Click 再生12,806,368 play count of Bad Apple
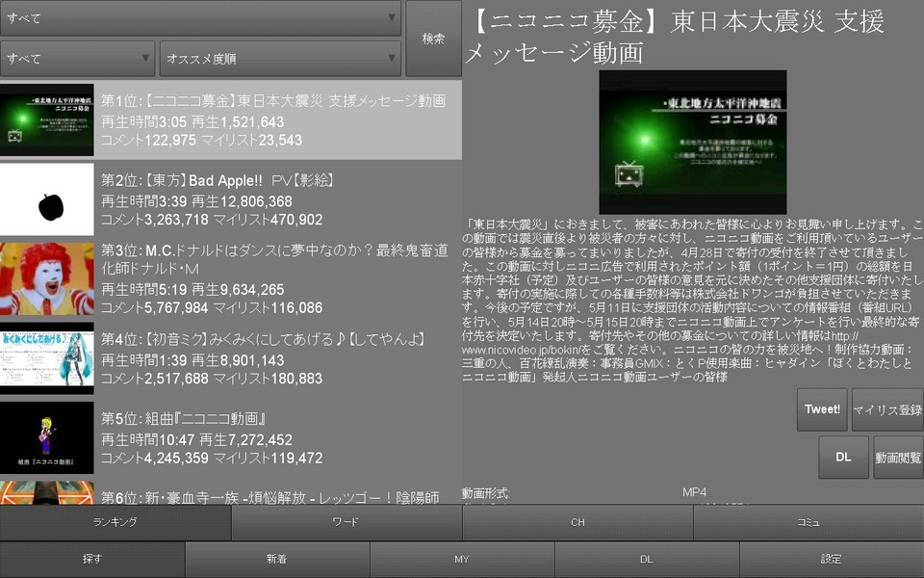This screenshot has width=924, height=578. coord(242,201)
